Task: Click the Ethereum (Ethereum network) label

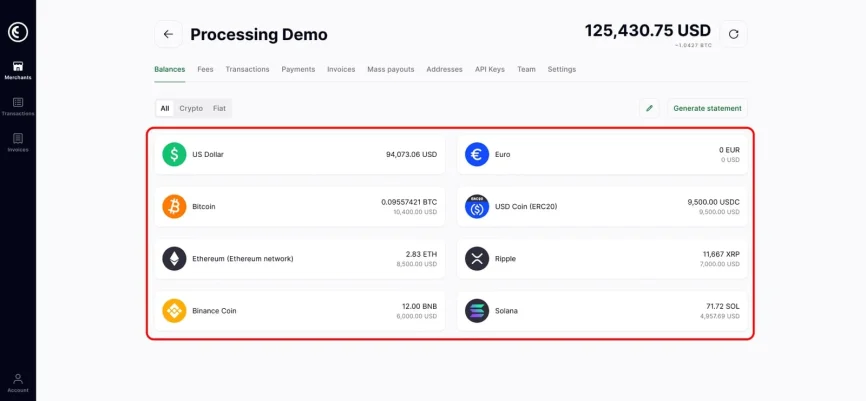Action: click(243, 258)
